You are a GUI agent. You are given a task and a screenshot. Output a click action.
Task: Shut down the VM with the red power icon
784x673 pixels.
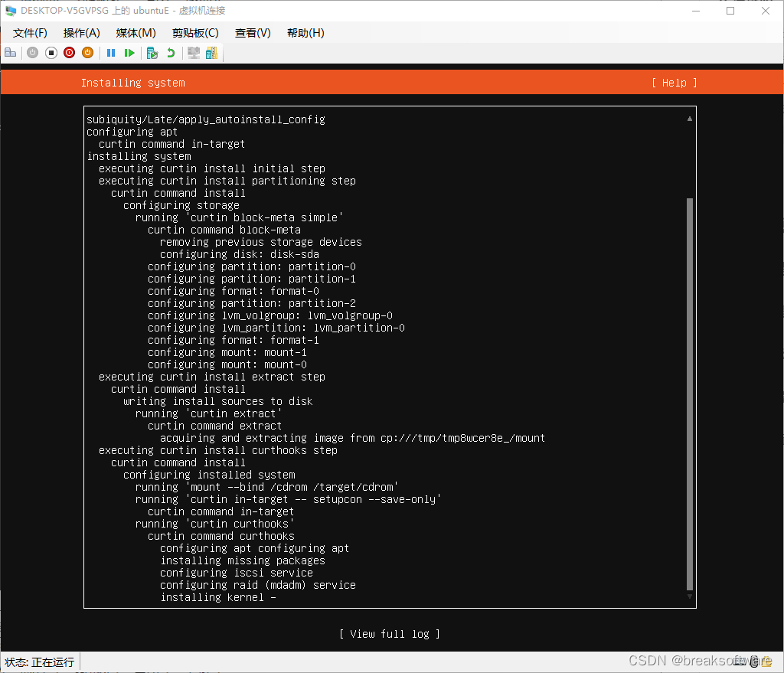click(70, 53)
